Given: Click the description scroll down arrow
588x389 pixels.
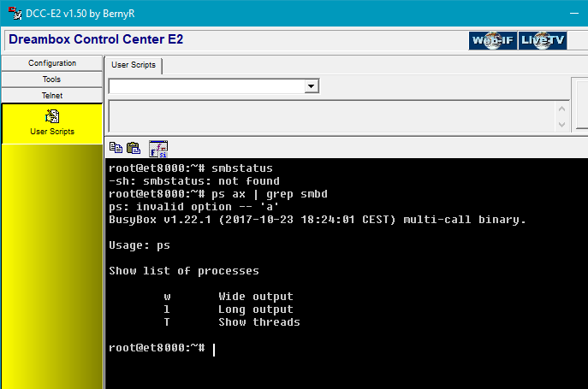Looking at the screenshot, I should (x=561, y=125).
